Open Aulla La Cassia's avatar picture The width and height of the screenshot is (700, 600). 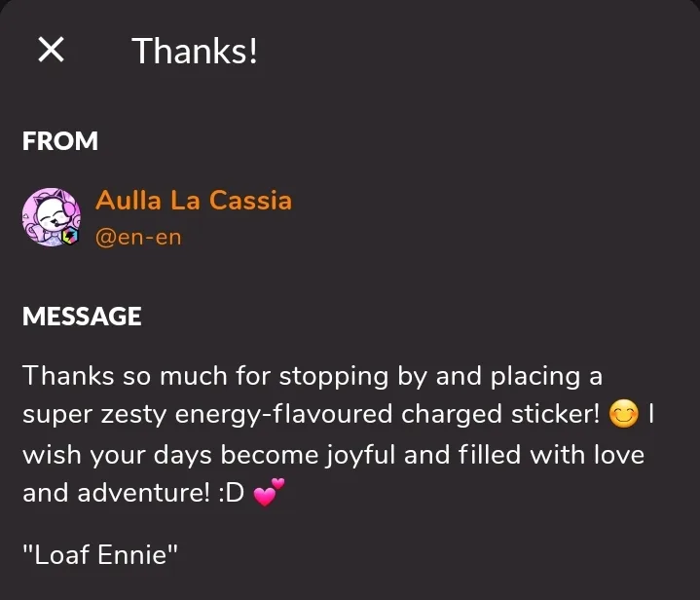coord(52,216)
